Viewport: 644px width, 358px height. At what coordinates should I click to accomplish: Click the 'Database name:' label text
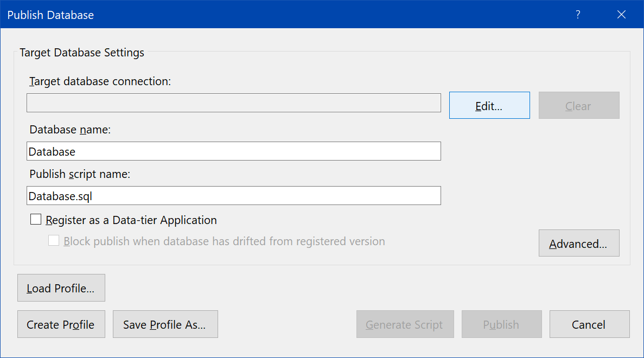(x=70, y=130)
